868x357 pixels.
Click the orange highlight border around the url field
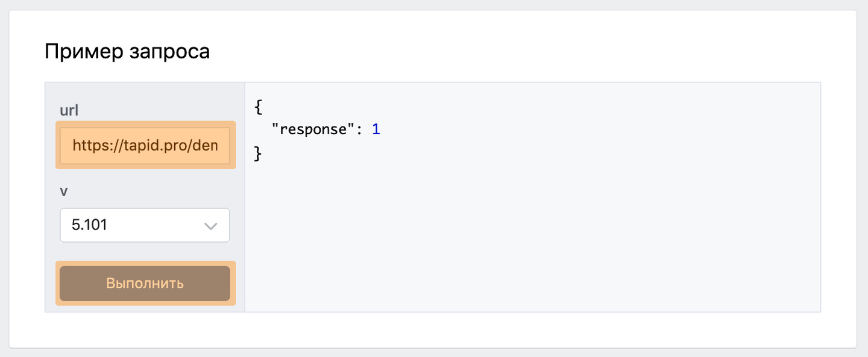(145, 123)
